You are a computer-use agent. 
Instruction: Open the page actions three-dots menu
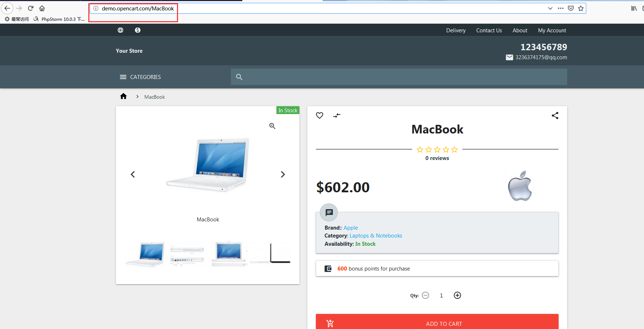(560, 8)
